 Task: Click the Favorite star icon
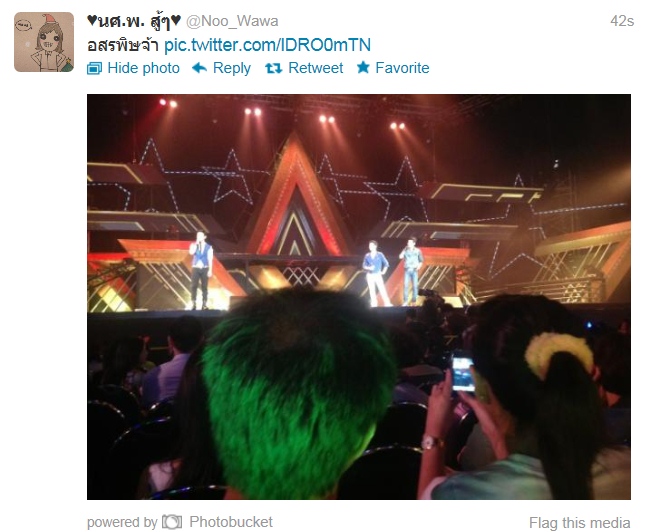tap(363, 67)
